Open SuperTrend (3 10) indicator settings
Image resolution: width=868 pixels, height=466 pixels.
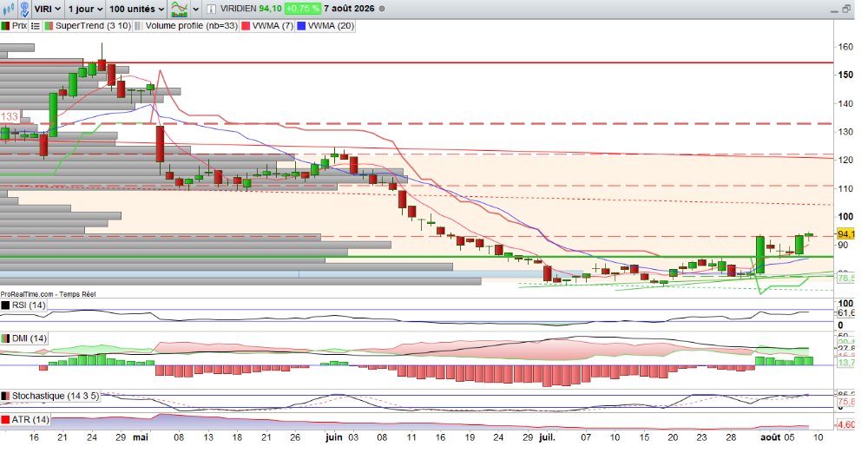point(88,25)
